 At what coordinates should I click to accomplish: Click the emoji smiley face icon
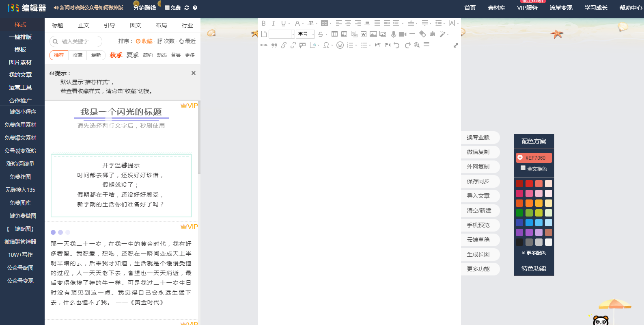pyautogui.click(x=340, y=45)
